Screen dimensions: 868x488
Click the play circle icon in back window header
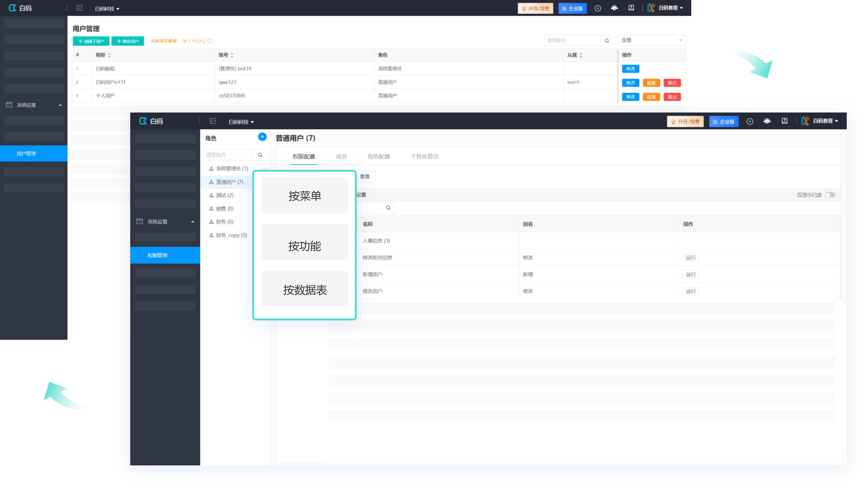[x=597, y=8]
